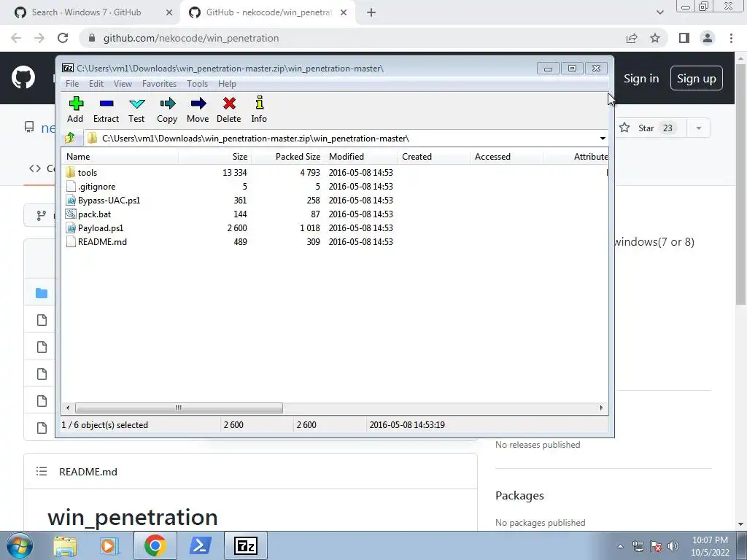Click the volume speaker tray icon

pos(673,546)
